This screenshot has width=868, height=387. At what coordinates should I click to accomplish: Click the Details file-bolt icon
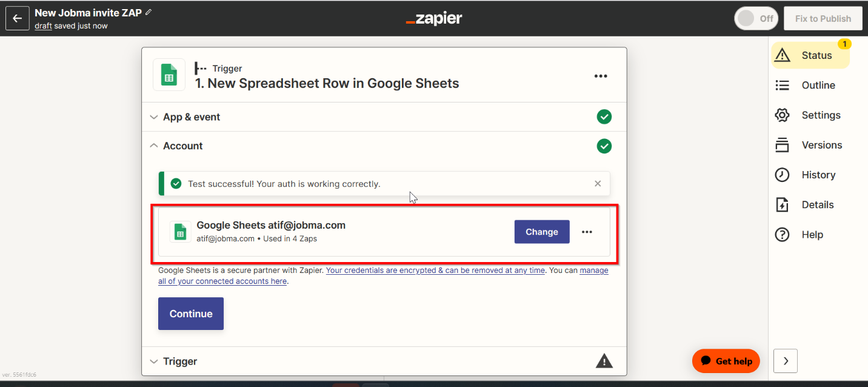783,205
